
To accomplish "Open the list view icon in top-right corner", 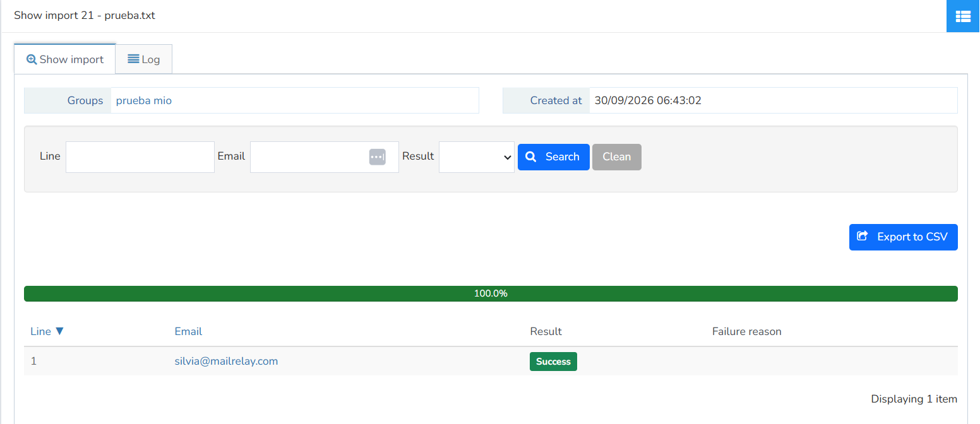I will [963, 16].
